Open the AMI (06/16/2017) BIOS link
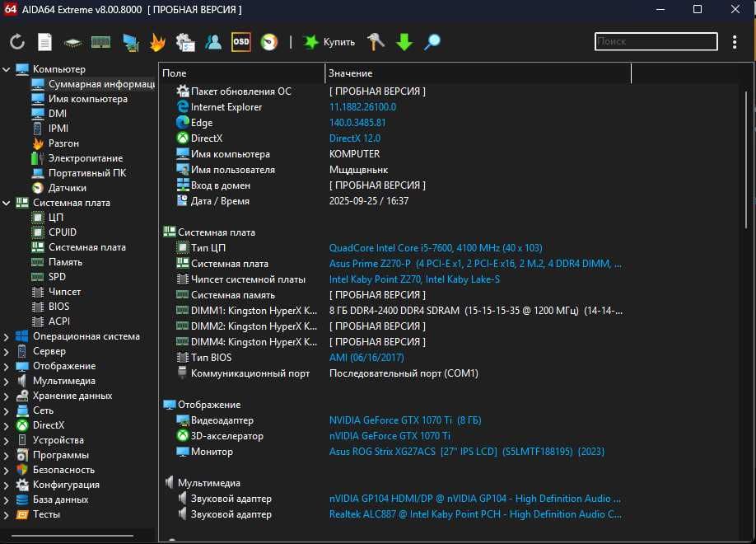Viewport: 756px width, 544px height. tap(366, 358)
